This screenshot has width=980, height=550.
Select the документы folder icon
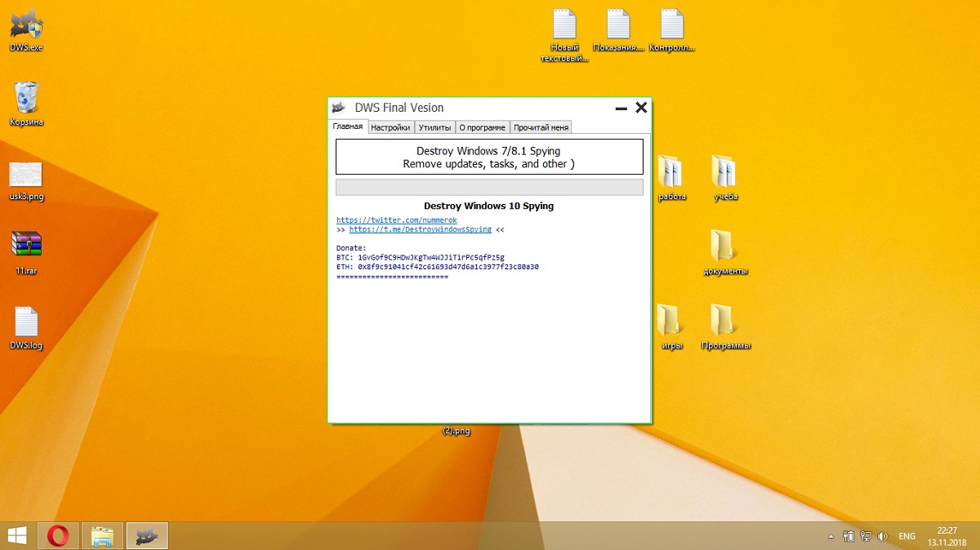coord(725,251)
